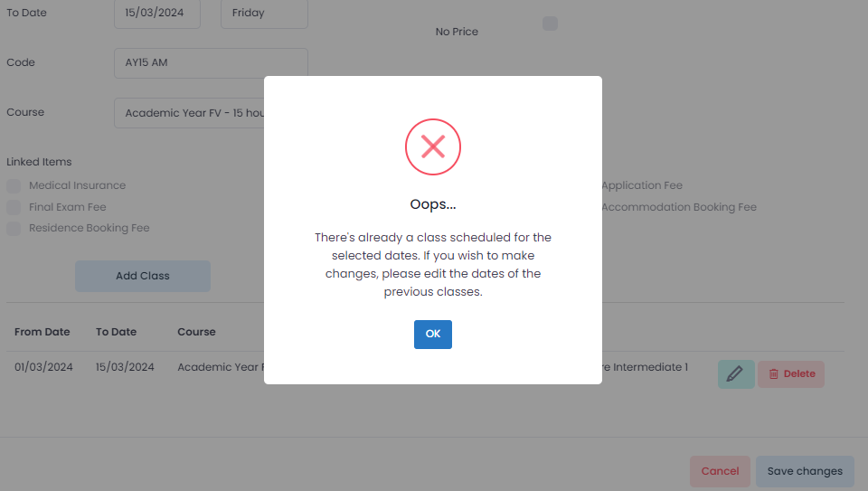
Task: Click the Save changes button
Action: 805,471
